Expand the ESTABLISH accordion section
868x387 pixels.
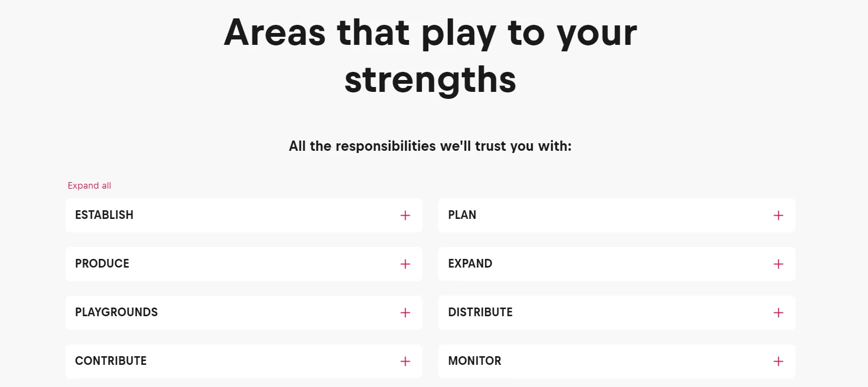coord(104,215)
